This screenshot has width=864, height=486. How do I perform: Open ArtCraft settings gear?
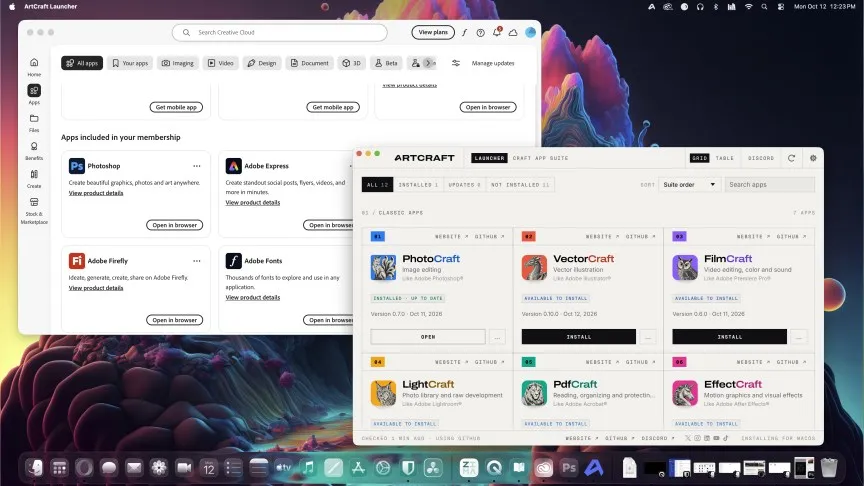pyautogui.click(x=813, y=158)
